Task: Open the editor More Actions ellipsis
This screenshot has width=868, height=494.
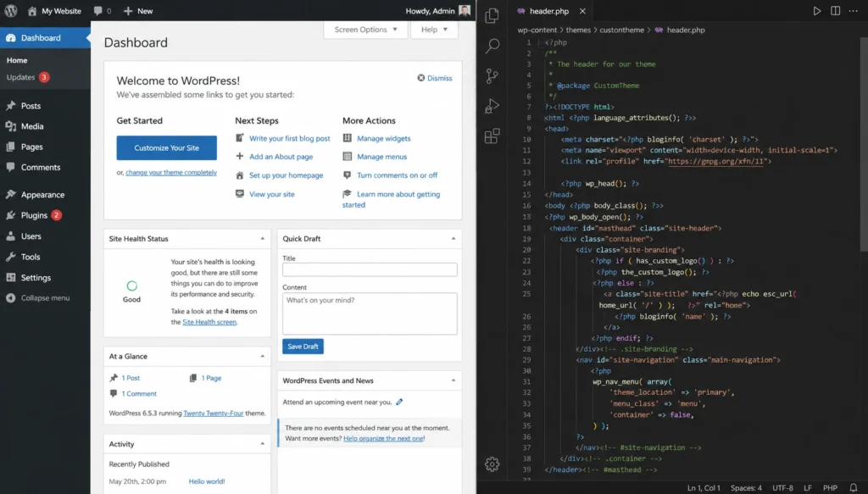Action: (x=853, y=11)
